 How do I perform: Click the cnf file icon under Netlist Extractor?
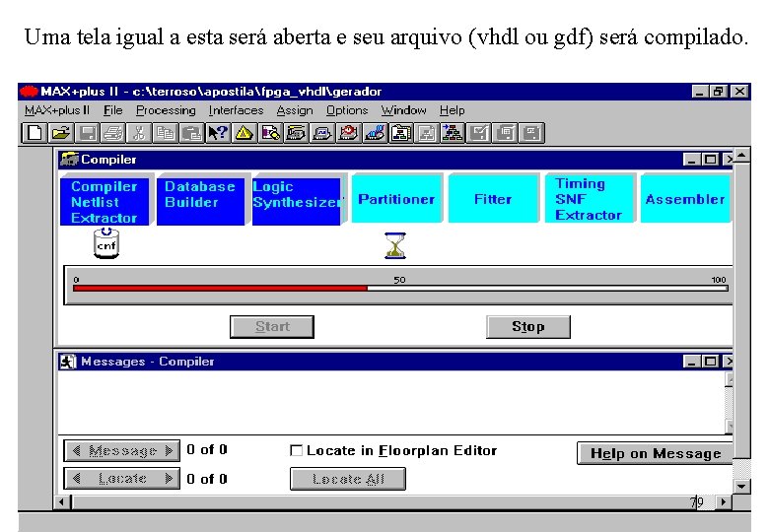click(106, 243)
